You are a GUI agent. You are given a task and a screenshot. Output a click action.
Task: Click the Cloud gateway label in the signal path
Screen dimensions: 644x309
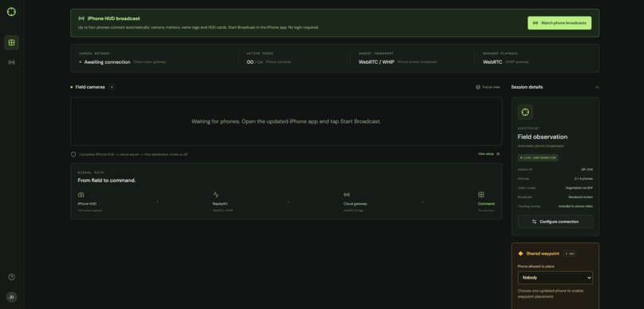[x=356, y=204]
